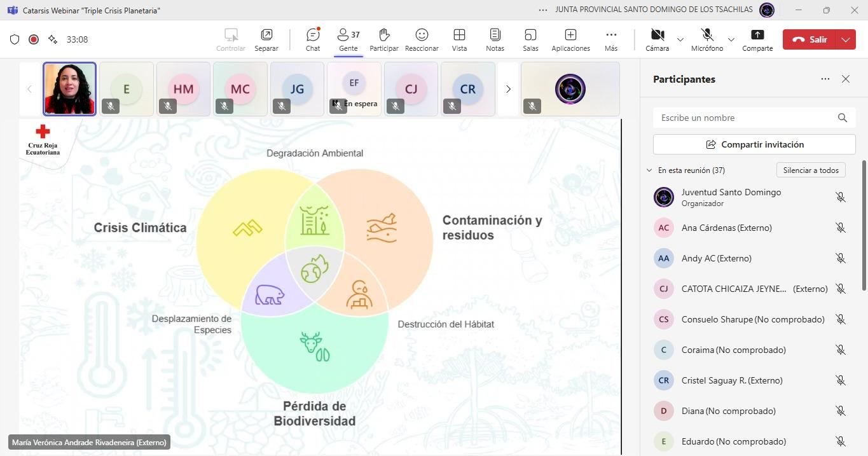
Task: Click the participants list scrollbar
Action: [864, 223]
